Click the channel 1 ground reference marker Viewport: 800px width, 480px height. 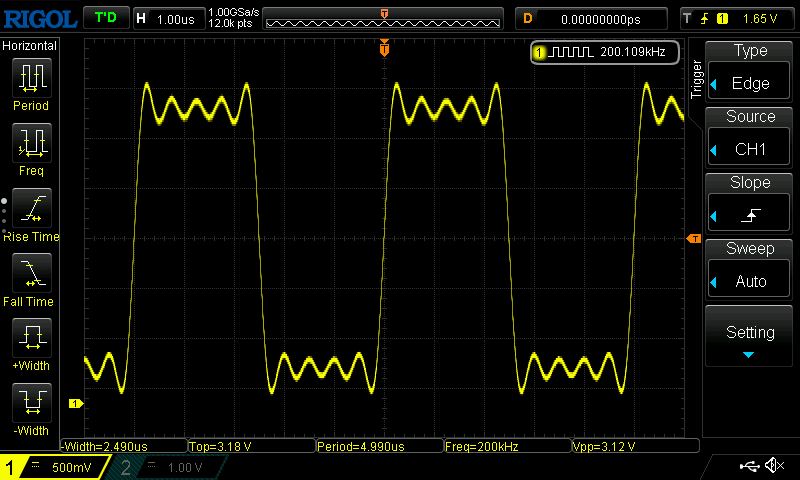pos(76,403)
